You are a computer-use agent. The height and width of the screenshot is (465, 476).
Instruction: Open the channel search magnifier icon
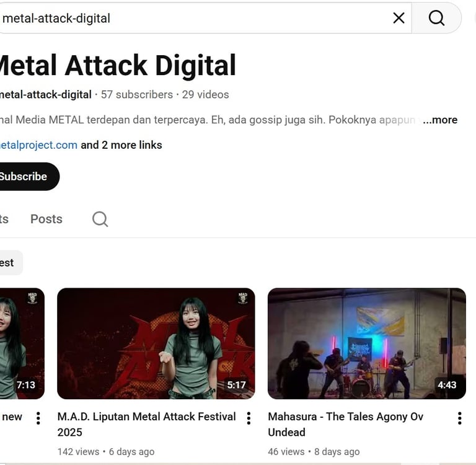[100, 219]
